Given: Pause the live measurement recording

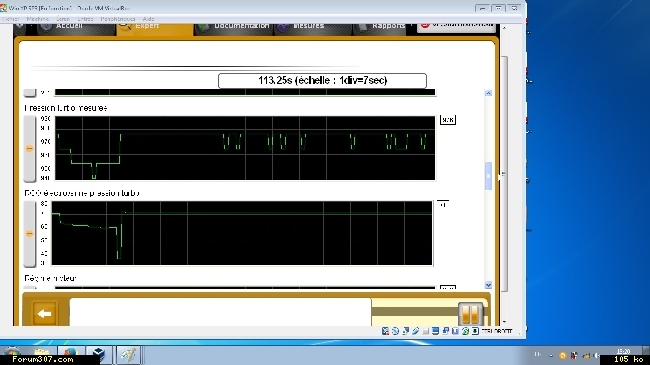Looking at the screenshot, I should tap(470, 314).
